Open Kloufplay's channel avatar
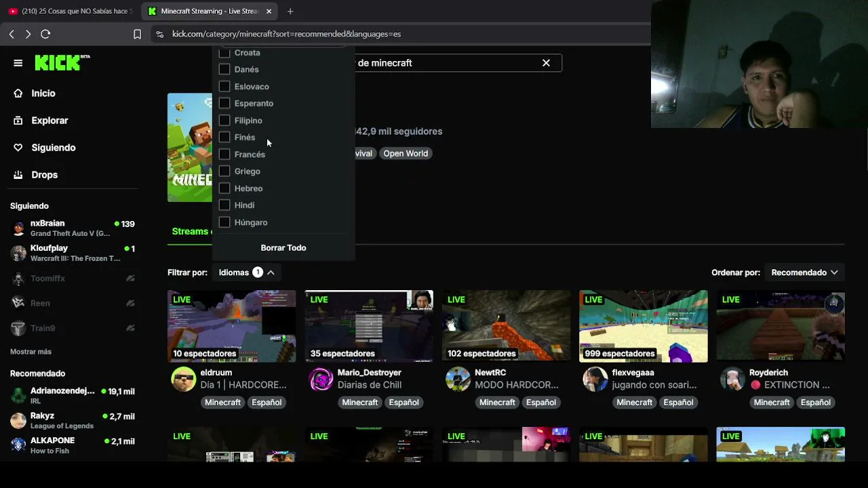 tap(19, 253)
